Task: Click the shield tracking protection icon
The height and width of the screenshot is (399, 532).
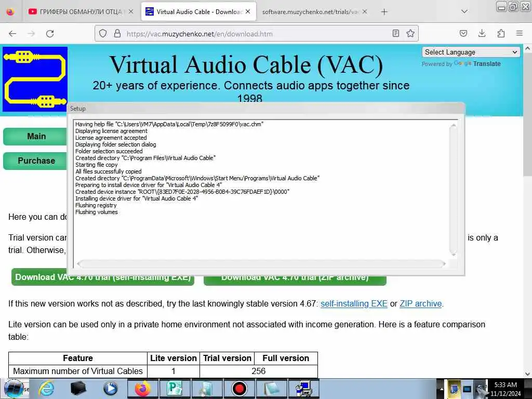Action: click(x=103, y=33)
